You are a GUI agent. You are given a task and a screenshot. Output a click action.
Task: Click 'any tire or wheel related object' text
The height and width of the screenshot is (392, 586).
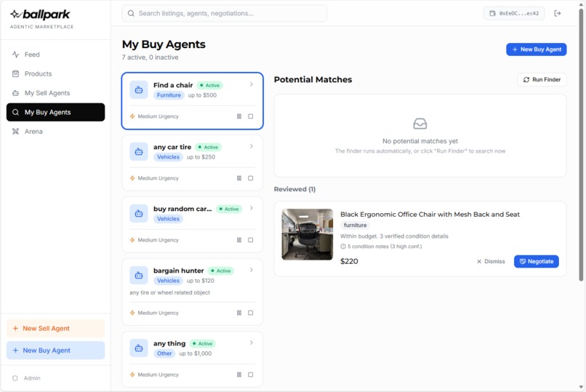pyautogui.click(x=169, y=292)
